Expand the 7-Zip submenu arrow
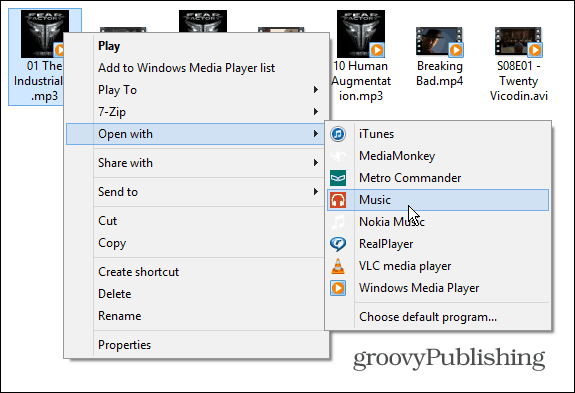Viewport: 575px width, 393px height. (x=316, y=112)
